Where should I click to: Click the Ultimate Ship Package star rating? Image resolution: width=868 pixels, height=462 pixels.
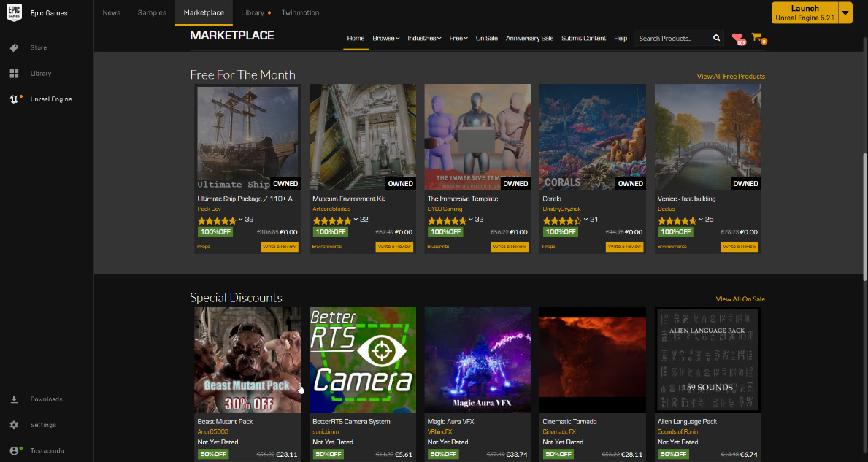[x=216, y=220]
